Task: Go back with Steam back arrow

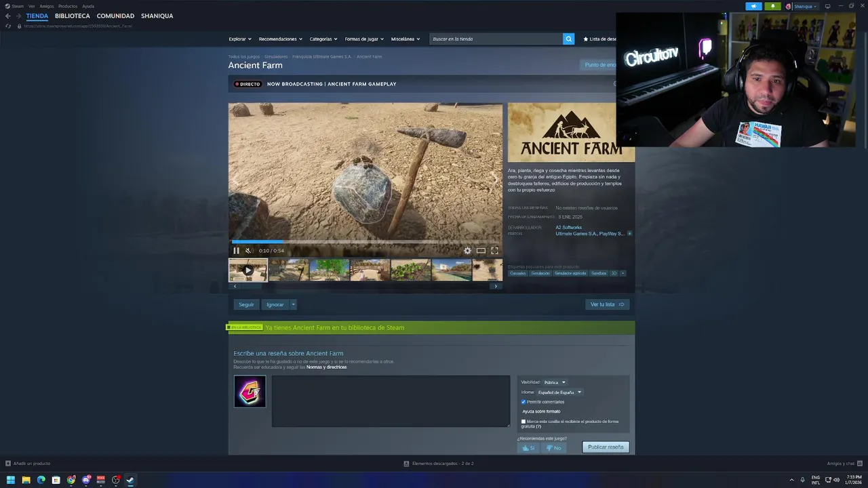Action: [7, 16]
